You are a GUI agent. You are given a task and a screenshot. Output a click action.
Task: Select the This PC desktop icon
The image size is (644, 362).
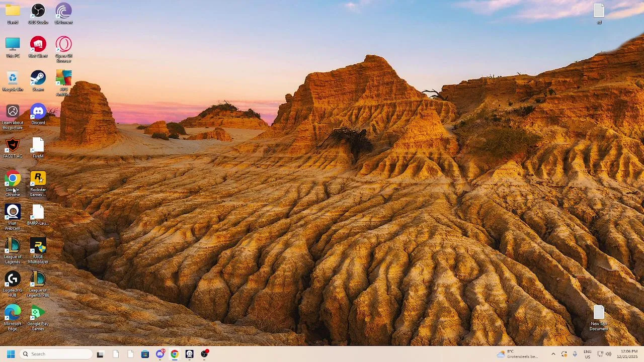pyautogui.click(x=13, y=48)
